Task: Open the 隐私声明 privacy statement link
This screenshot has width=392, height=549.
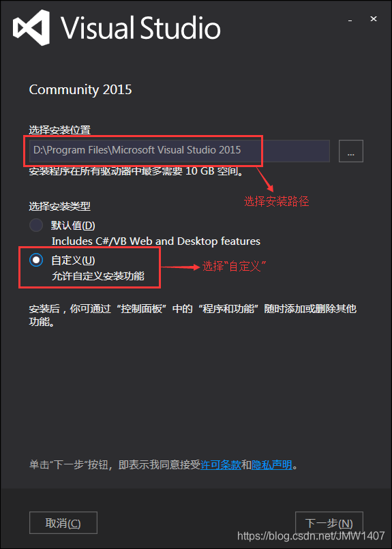Action: (271, 465)
